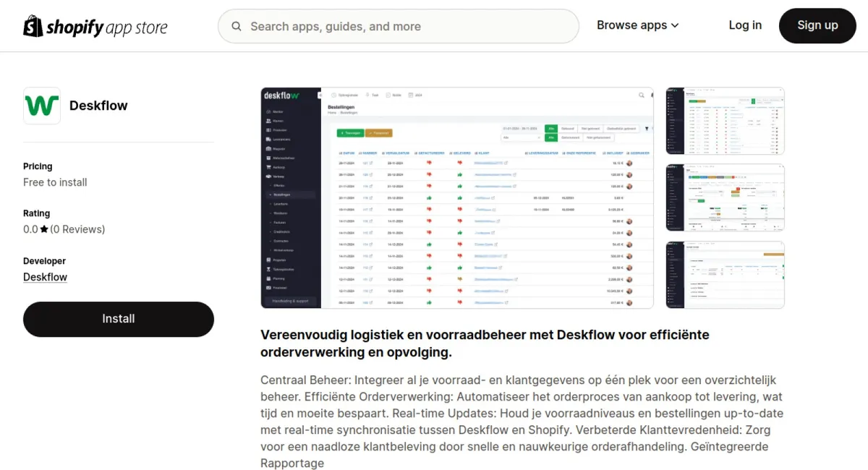Viewport: 868px width, 470px height.
Task: Click the Rating heading
Action: coord(36,213)
